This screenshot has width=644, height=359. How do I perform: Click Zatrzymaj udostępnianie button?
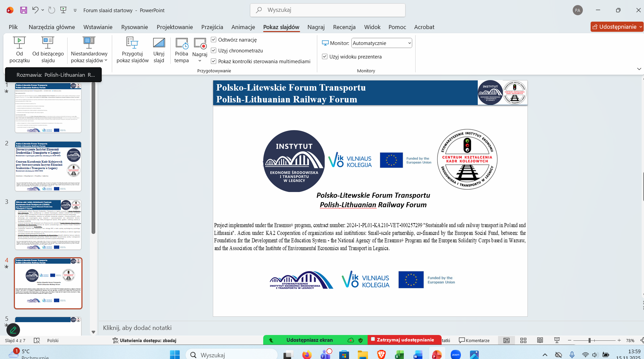point(404,340)
